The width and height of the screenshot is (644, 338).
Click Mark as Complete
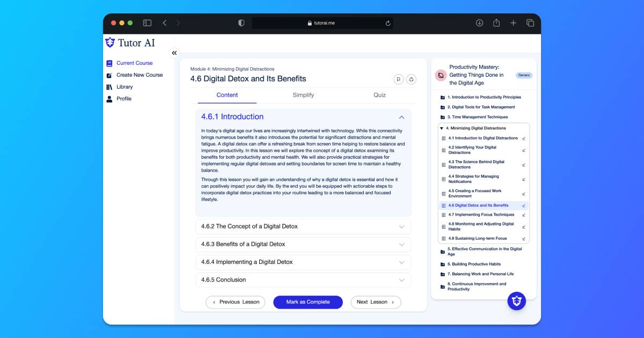coord(308,302)
